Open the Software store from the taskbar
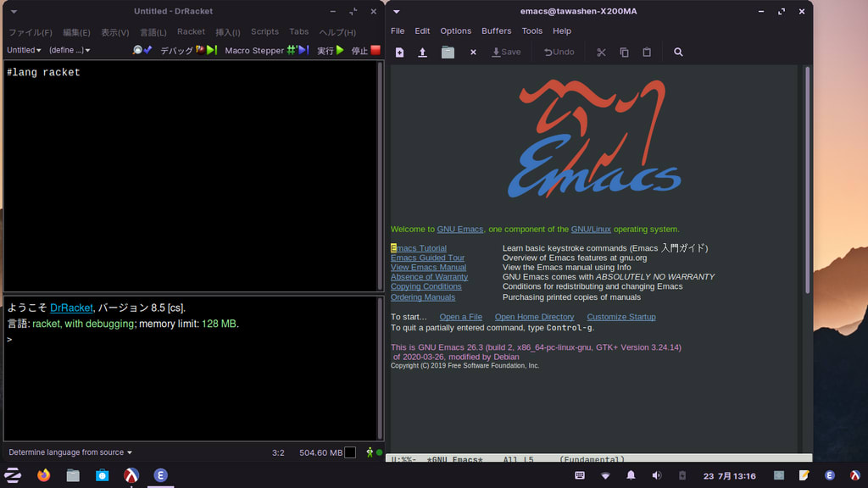Image resolution: width=868 pixels, height=488 pixels. tap(103, 475)
